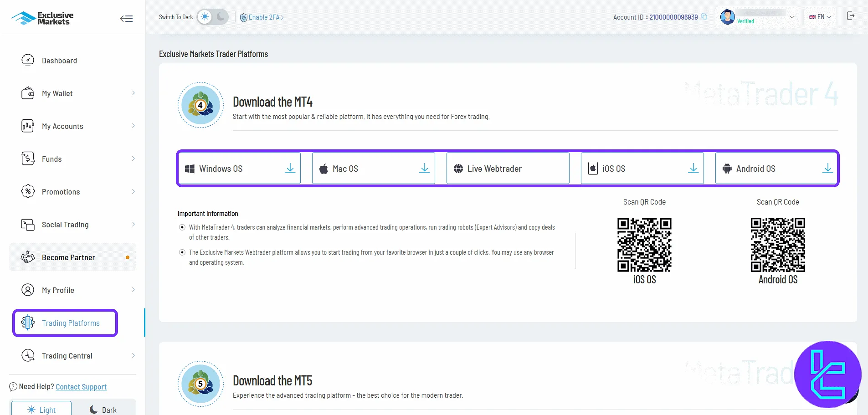The image size is (868, 415).
Task: Open the user profile dropdown arrow
Action: [792, 17]
